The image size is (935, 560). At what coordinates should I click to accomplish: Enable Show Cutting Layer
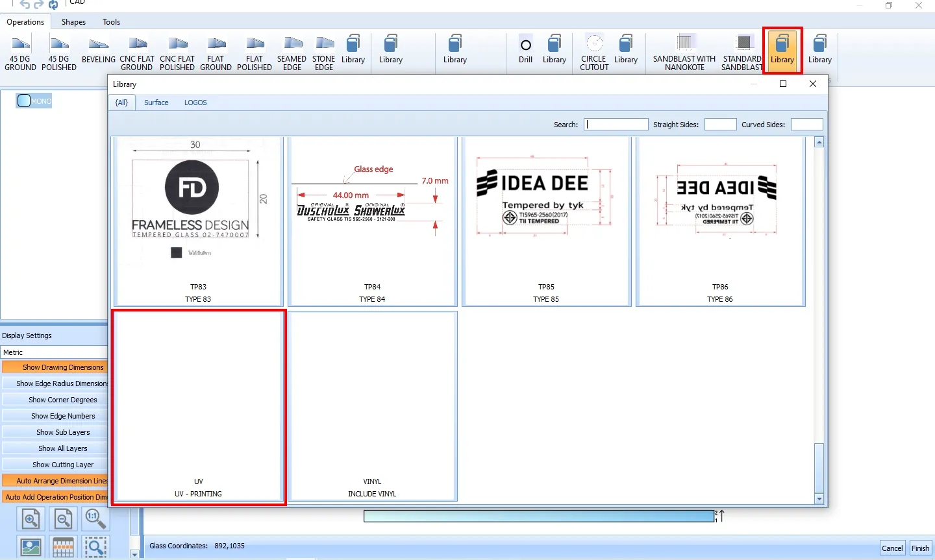coord(55,465)
